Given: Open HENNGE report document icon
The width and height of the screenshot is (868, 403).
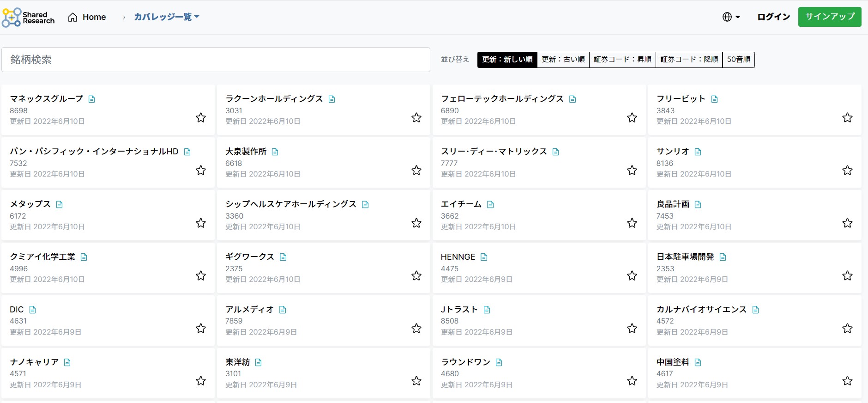Looking at the screenshot, I should click(x=484, y=257).
